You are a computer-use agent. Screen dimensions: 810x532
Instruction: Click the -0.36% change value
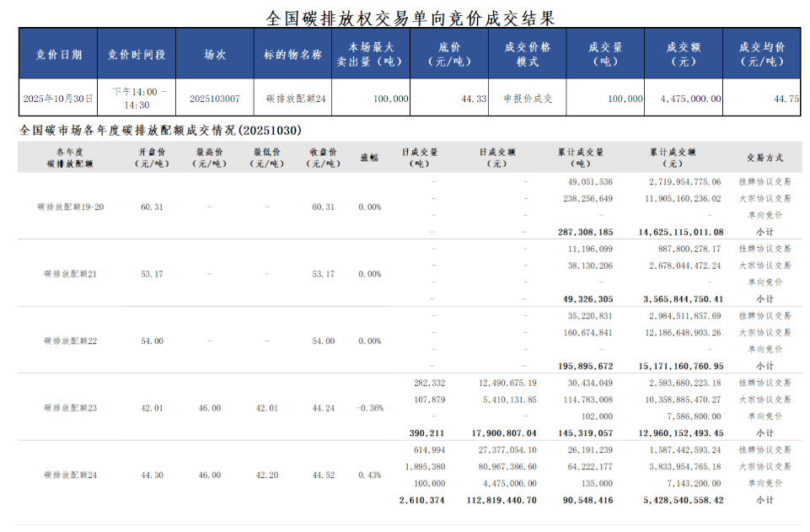point(369,408)
